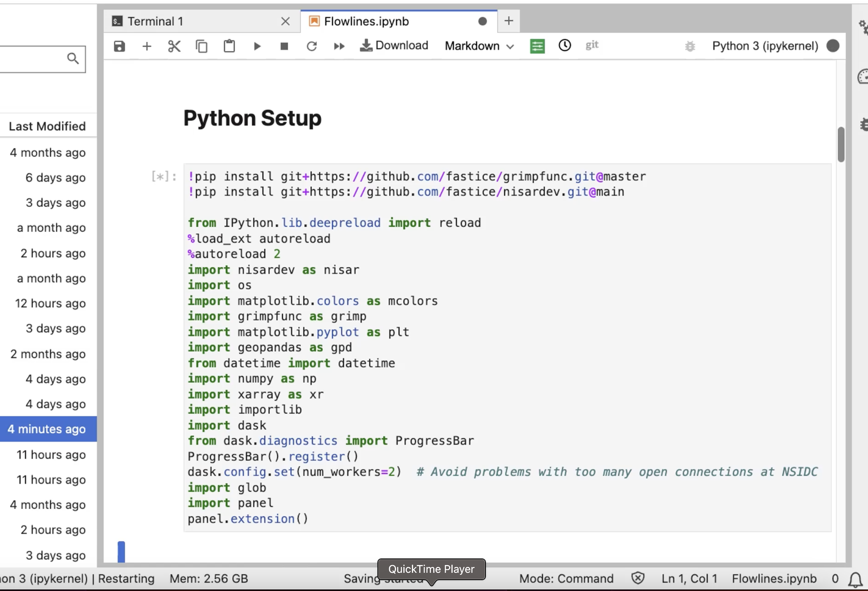The height and width of the screenshot is (591, 868).
Task: Open the Markdown cell type dropdown
Action: 479,46
